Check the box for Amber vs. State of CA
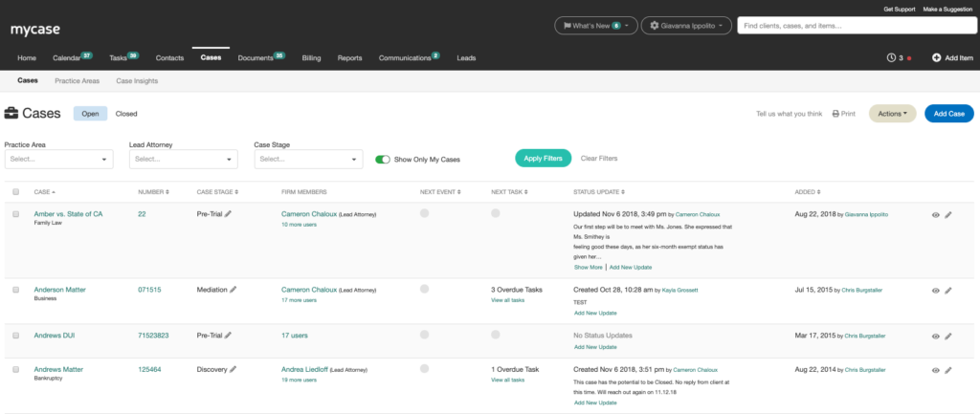Image resolution: width=980 pixels, height=414 pixels. point(16,214)
